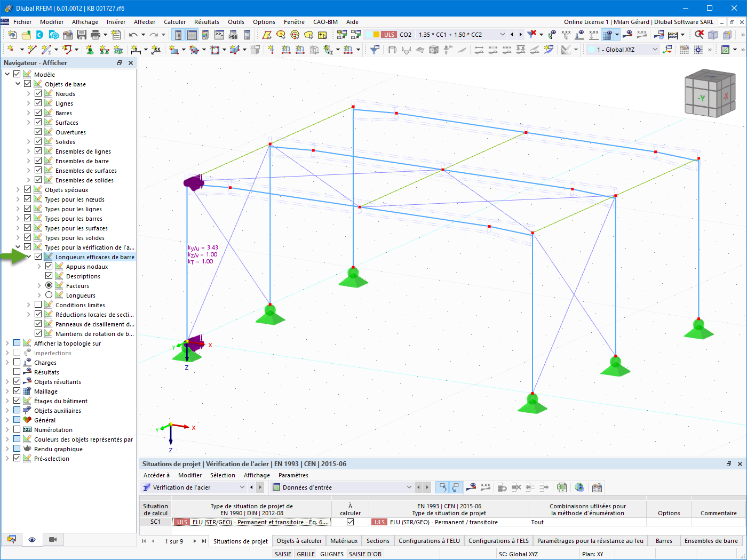Toggle the Appuis nodaux checkbox
Viewport: 747px width, 560px height.
pos(49,266)
